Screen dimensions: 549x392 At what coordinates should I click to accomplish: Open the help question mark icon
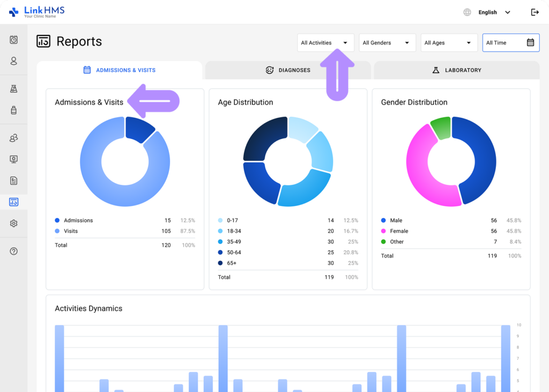(13, 250)
